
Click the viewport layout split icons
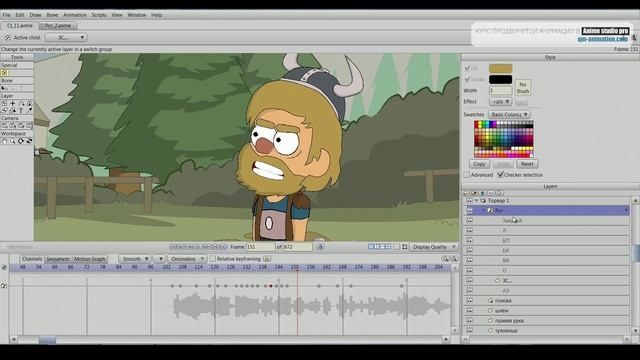380,247
